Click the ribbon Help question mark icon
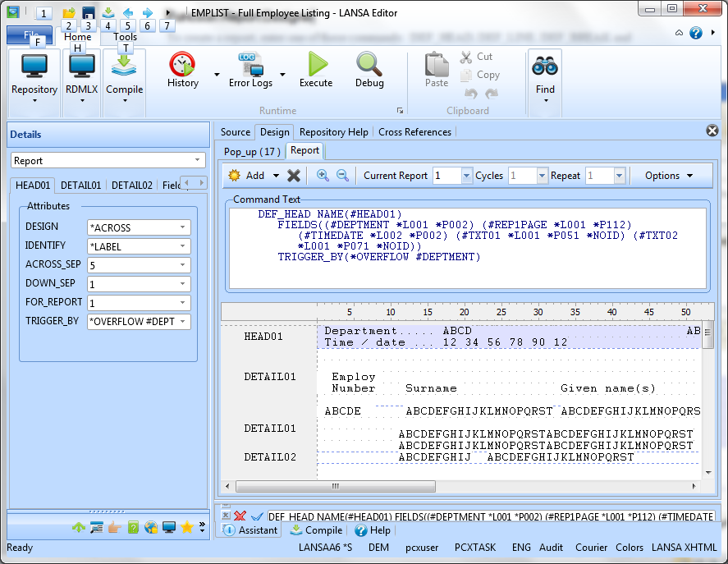This screenshot has width=728, height=564. [695, 33]
